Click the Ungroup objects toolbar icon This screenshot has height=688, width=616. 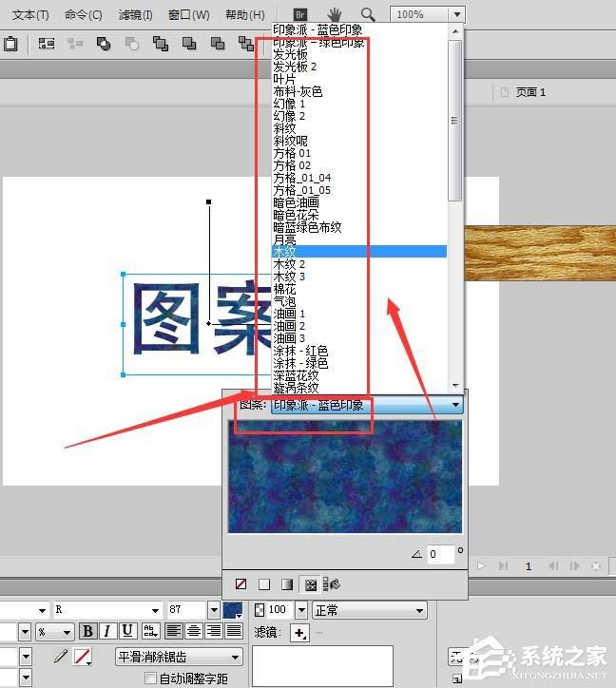(75, 44)
